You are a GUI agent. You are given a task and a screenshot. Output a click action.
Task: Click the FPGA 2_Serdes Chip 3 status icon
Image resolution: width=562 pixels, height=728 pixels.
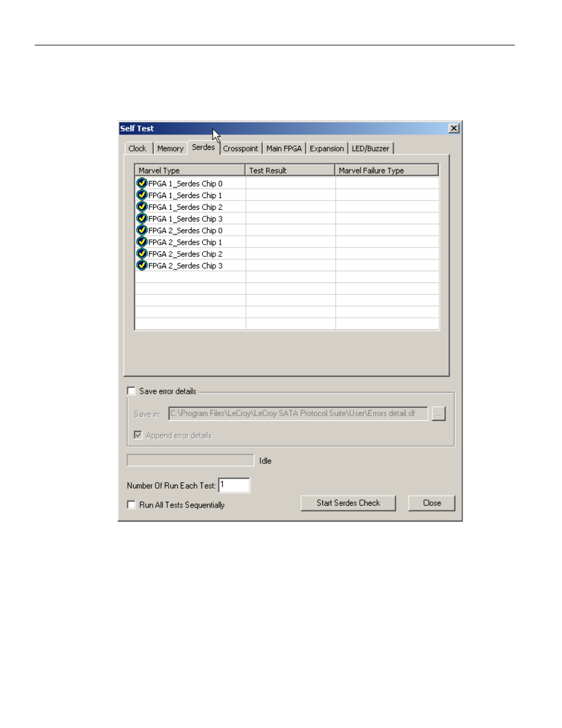point(141,266)
